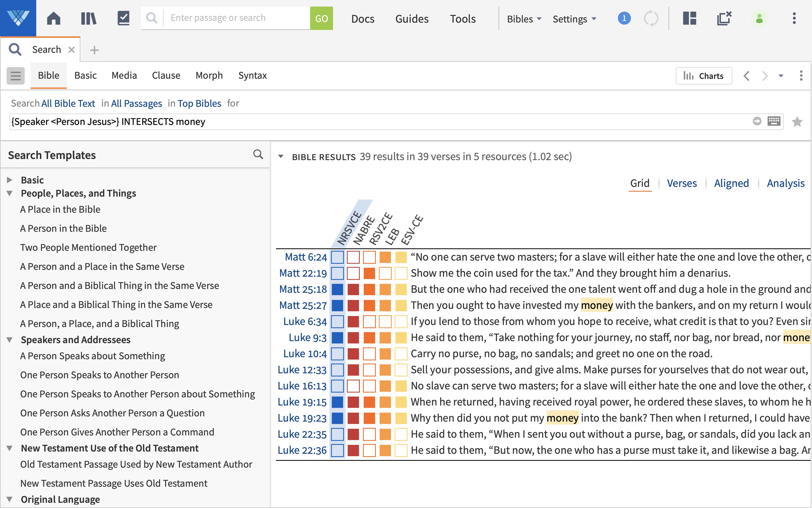The height and width of the screenshot is (508, 812).
Task: Open the notifications badge showing 1
Action: (x=624, y=18)
